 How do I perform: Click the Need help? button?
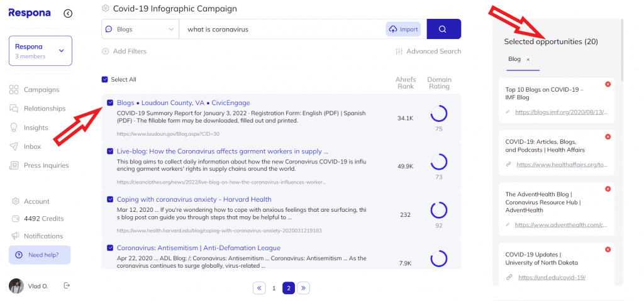tap(40, 255)
